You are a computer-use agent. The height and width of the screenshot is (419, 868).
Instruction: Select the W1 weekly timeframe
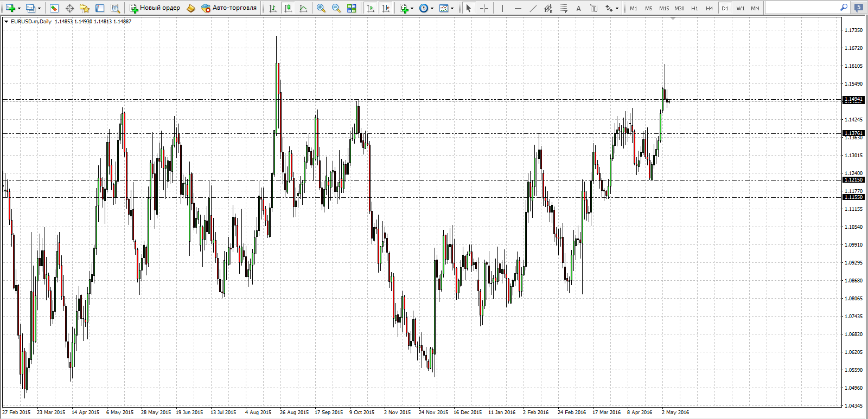tap(741, 8)
